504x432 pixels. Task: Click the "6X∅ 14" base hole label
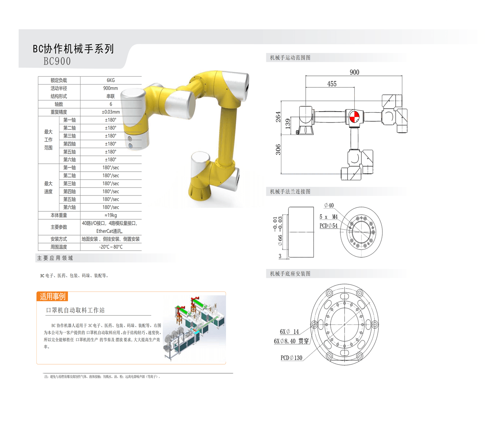[x=289, y=332]
